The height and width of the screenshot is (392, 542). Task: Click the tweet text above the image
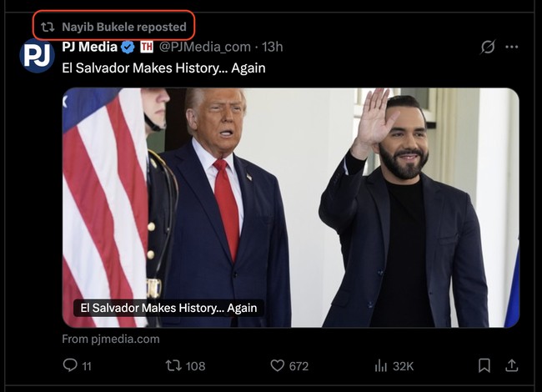163,68
